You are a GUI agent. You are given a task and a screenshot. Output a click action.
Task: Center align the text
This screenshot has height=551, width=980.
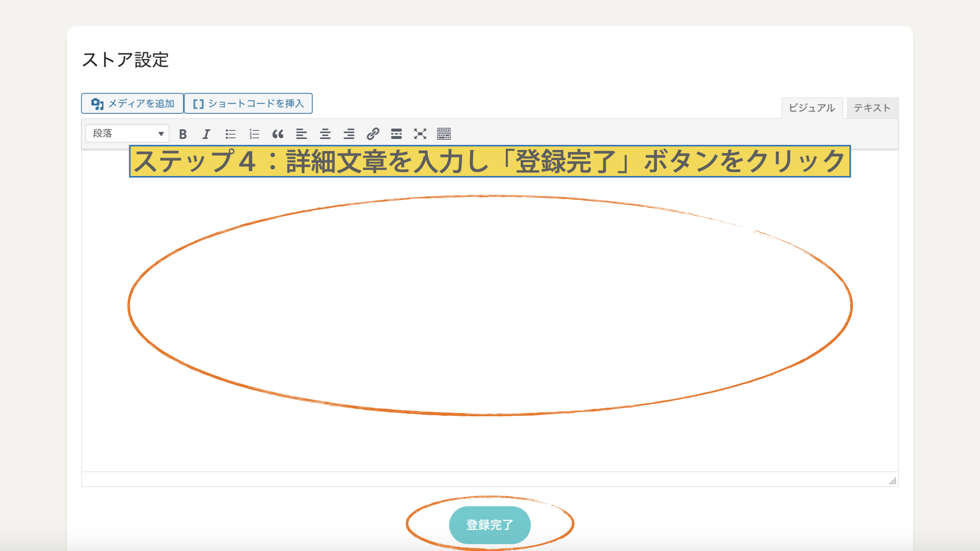(x=325, y=134)
